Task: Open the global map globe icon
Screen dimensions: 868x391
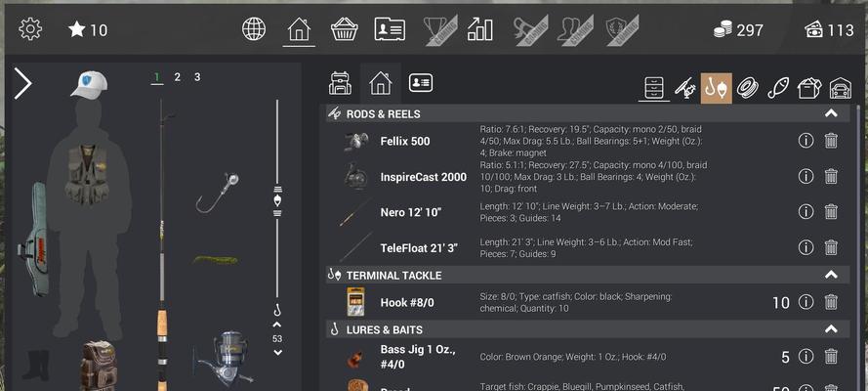Action: 254,28
